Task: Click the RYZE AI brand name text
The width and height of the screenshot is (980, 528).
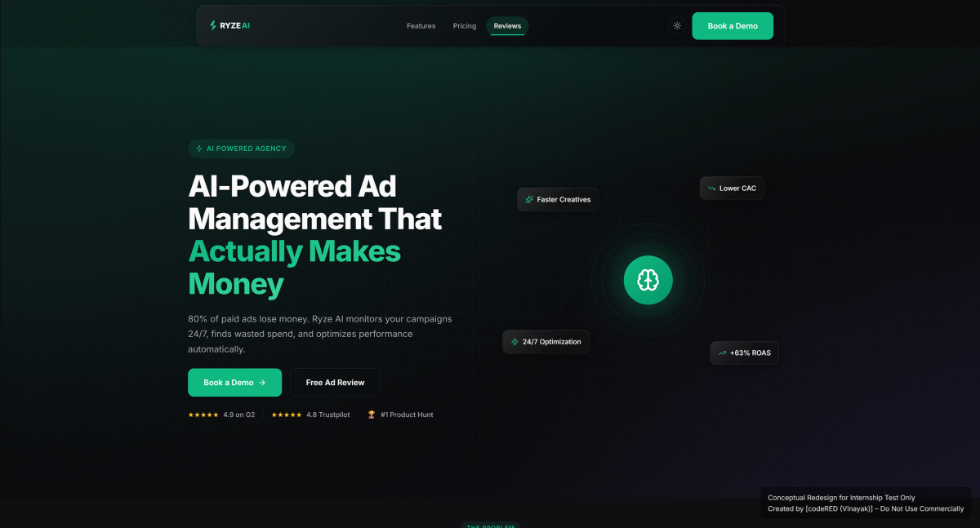Action: (x=235, y=26)
